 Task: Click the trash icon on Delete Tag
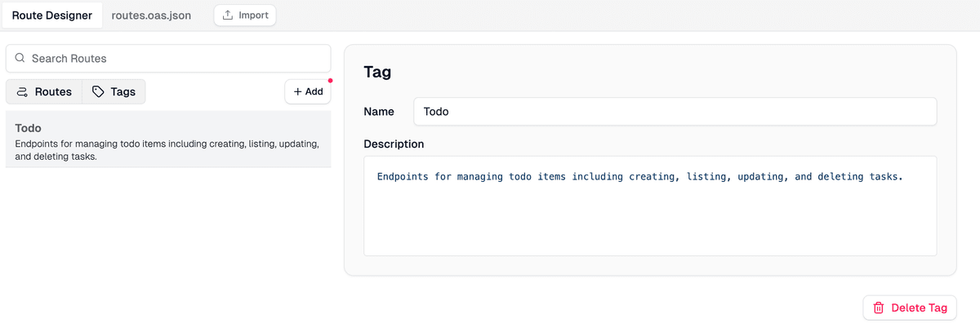(x=879, y=308)
